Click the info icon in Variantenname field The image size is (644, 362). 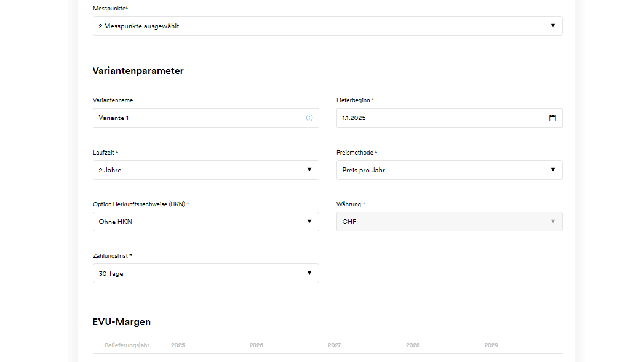click(309, 118)
